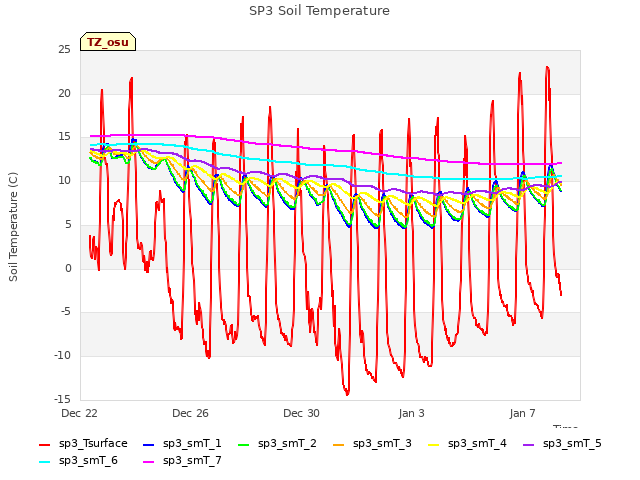
Task: Click the magenta sp3_smT_7 legend swatch
Action: [x=149, y=462]
